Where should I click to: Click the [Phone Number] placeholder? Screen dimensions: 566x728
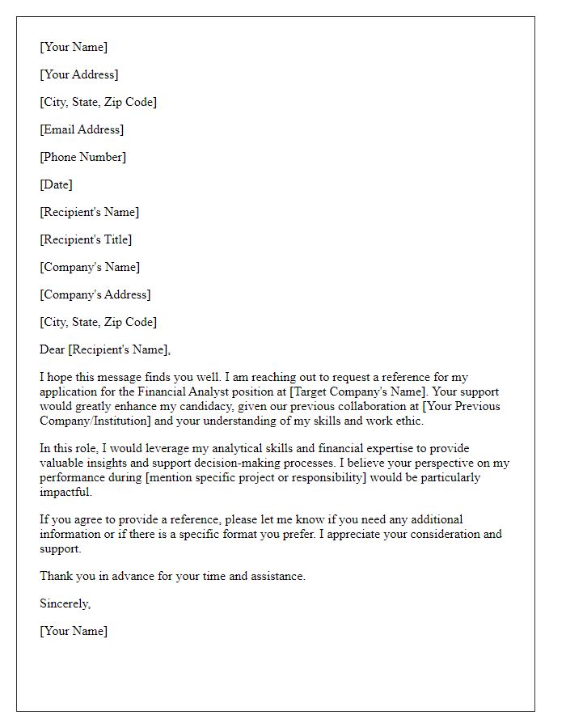[82, 157]
